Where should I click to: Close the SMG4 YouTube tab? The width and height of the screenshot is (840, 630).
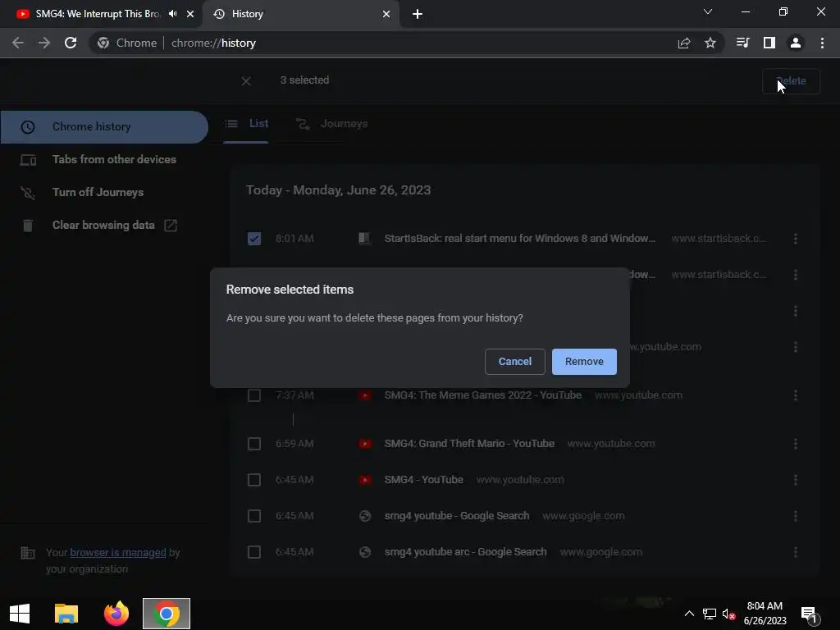(x=190, y=14)
